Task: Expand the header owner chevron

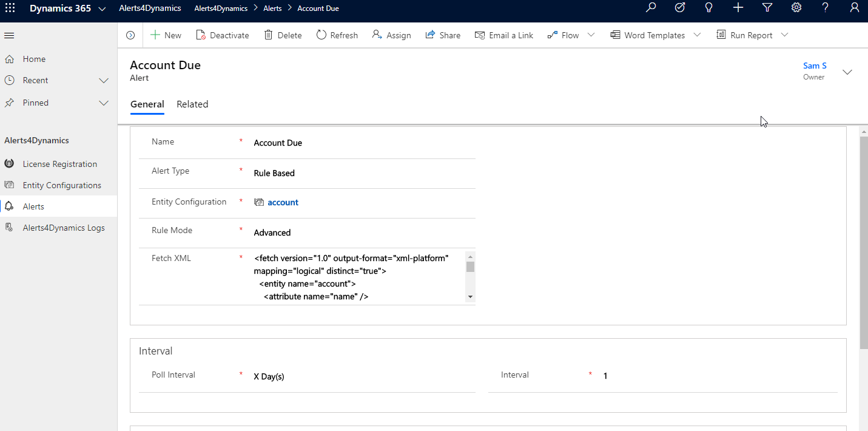Action: 847,72
